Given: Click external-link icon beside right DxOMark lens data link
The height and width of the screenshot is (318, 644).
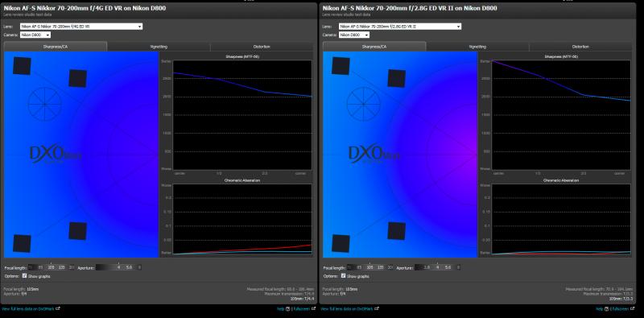Looking at the screenshot, I should pos(377,308).
